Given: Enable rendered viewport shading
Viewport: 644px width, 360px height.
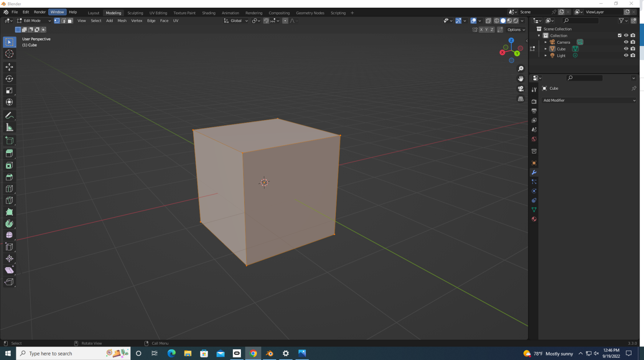Looking at the screenshot, I should point(516,21).
